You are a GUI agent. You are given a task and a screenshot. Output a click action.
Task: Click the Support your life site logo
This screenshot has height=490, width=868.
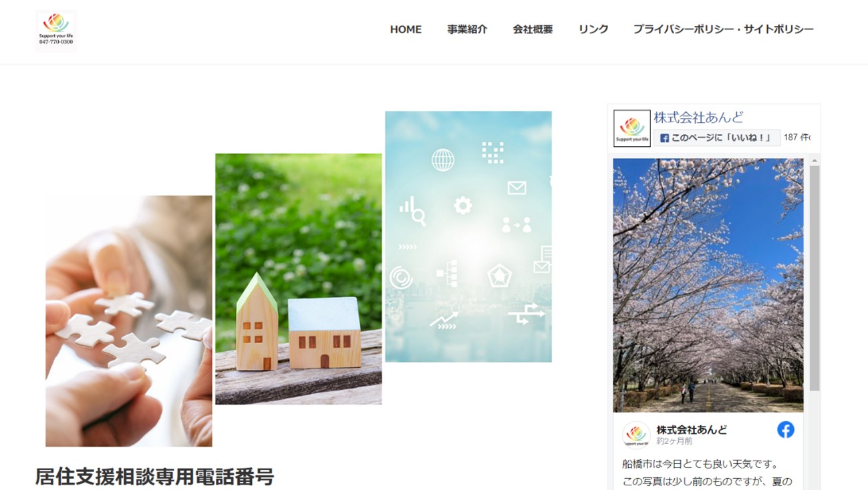[x=56, y=30]
